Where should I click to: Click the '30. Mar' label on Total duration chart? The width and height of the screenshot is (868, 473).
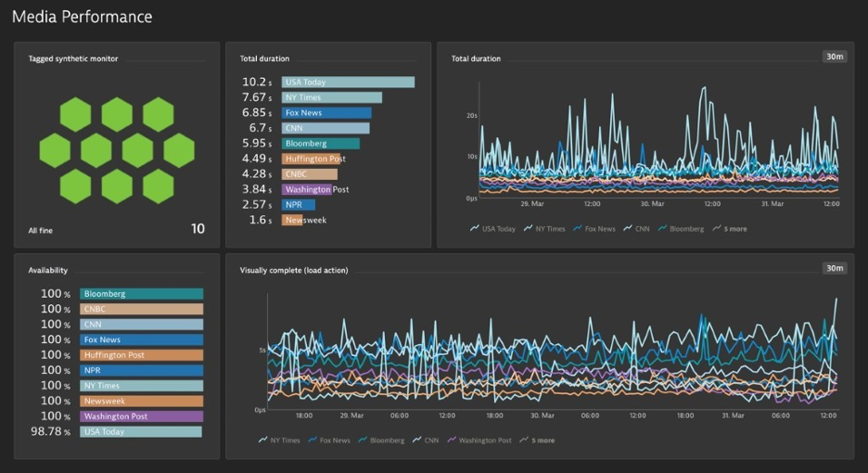click(652, 204)
